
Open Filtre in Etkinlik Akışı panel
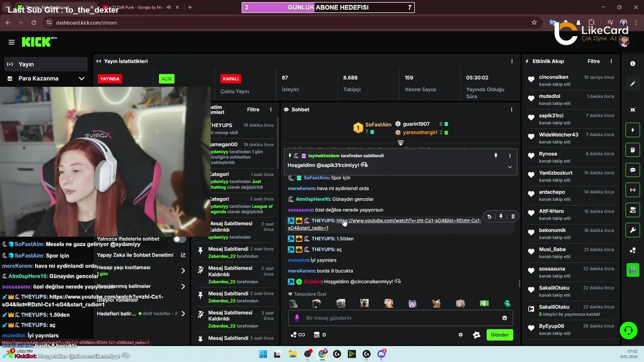point(594,61)
